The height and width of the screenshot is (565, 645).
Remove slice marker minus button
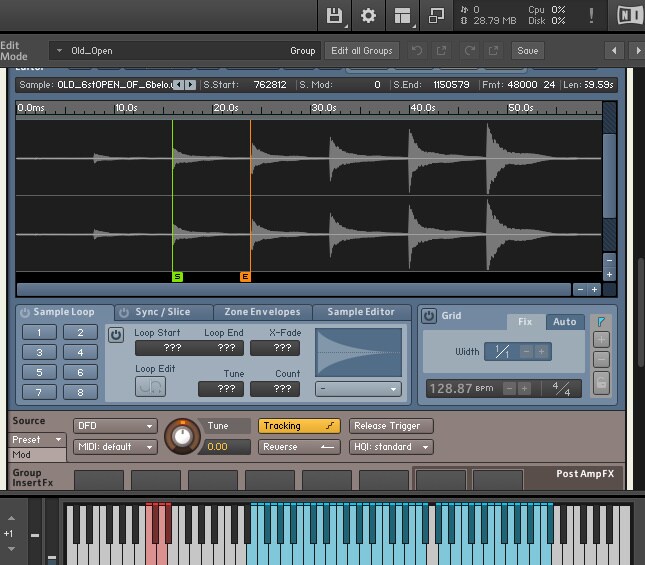(x=601, y=359)
